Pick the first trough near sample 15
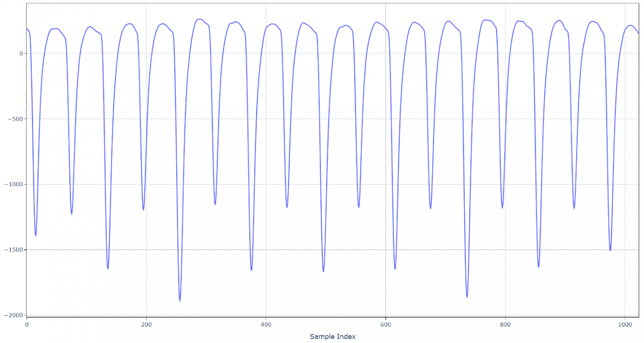The height and width of the screenshot is (343, 644). point(36,236)
